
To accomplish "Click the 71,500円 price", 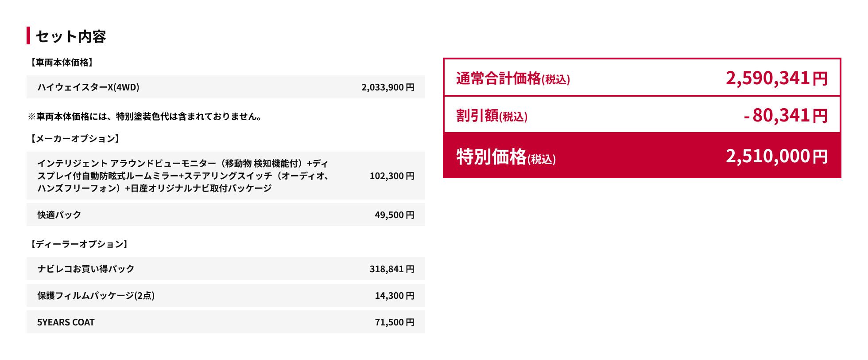I will point(394,322).
